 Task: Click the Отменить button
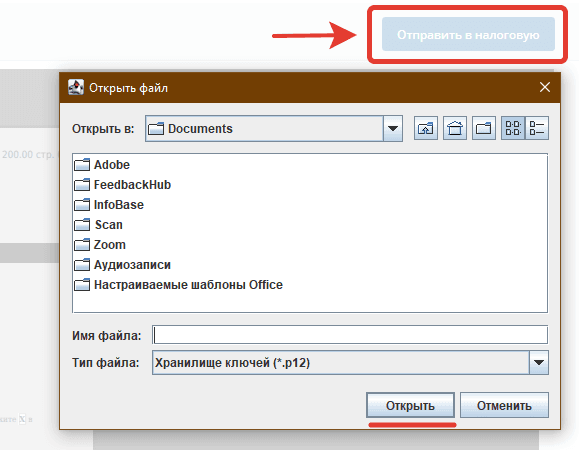click(504, 405)
